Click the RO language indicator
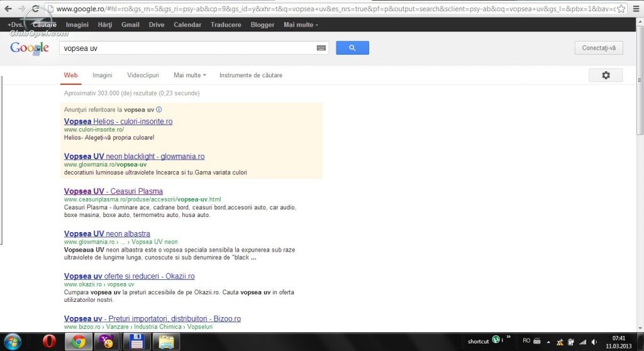 coord(526,341)
